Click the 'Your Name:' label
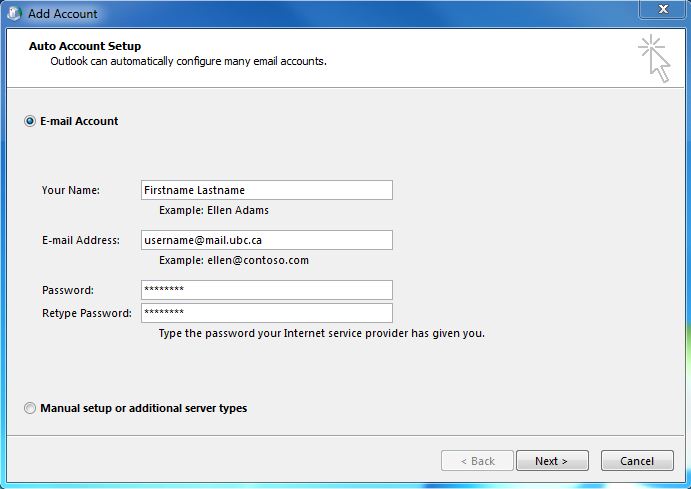 click(x=71, y=190)
